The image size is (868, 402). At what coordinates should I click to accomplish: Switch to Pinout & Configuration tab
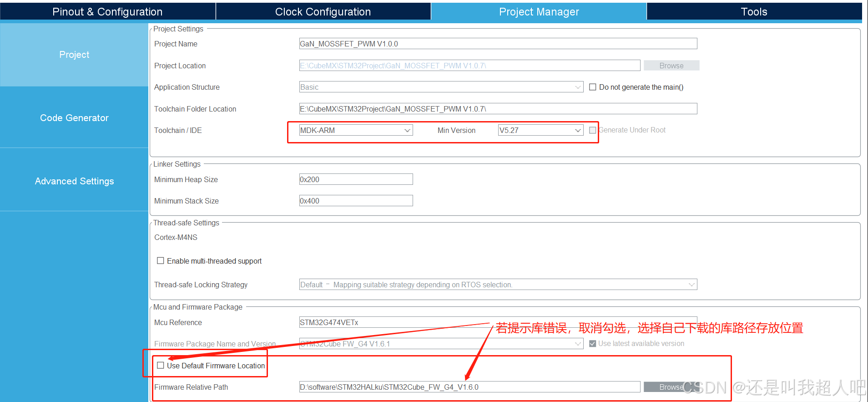coord(107,11)
